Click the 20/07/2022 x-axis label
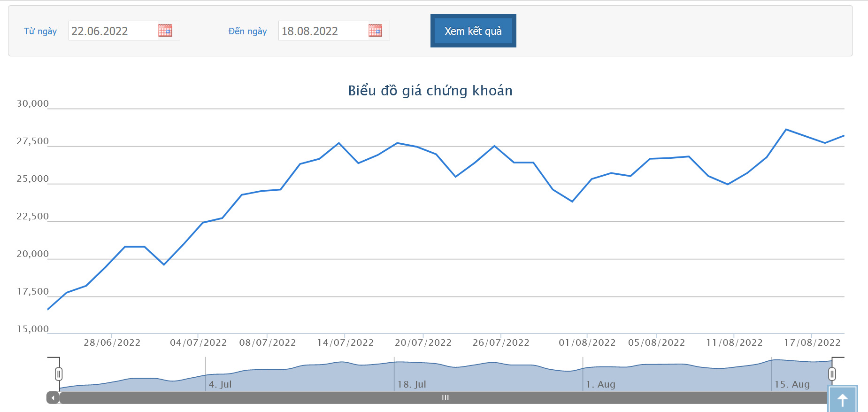The width and height of the screenshot is (868, 412). pyautogui.click(x=423, y=342)
